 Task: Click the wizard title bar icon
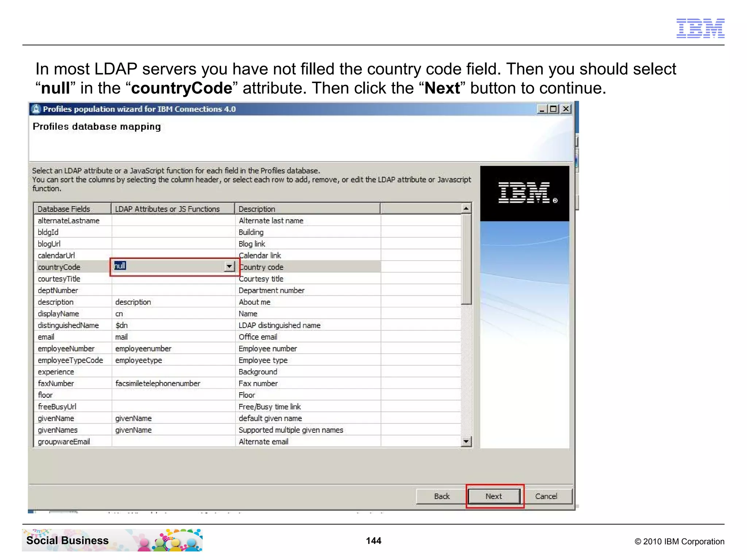click(x=36, y=109)
